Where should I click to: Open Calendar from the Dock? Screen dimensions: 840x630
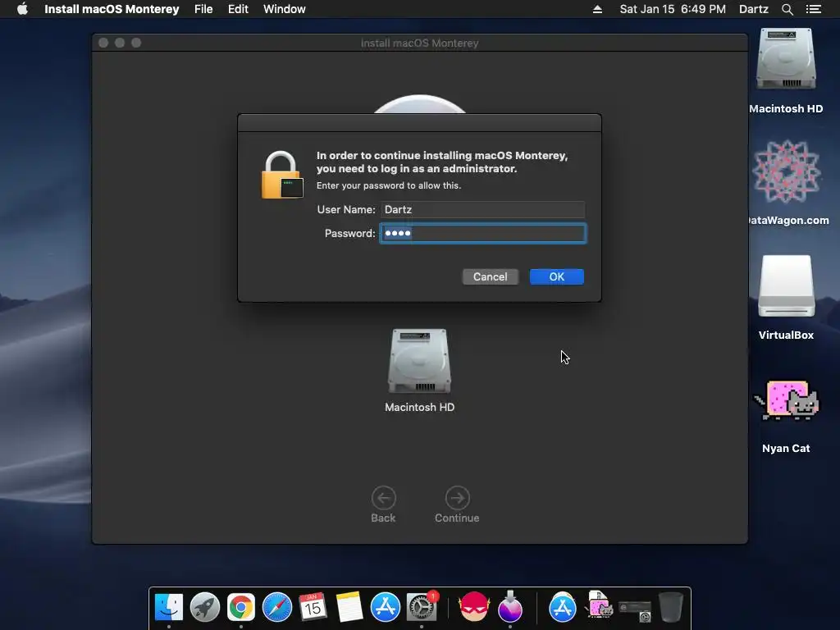click(x=313, y=608)
